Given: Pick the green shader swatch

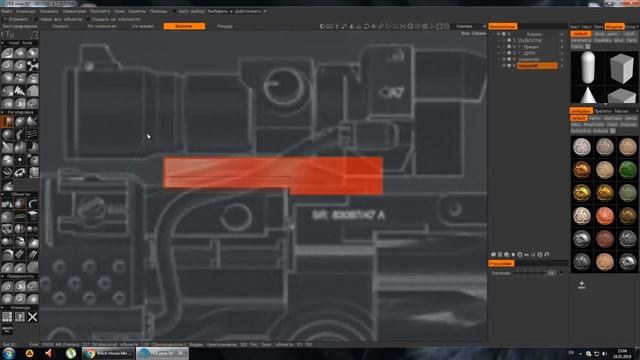Looking at the screenshot, I should [x=628, y=170].
